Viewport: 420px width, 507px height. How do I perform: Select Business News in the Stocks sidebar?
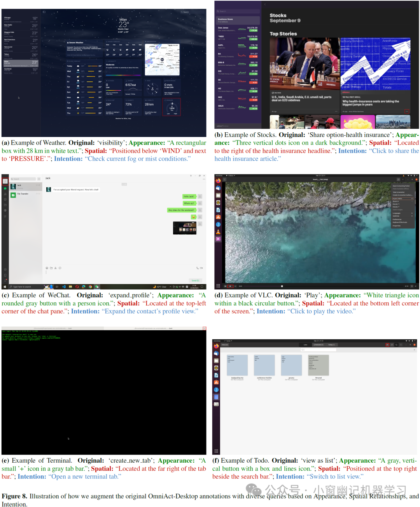(x=238, y=20)
